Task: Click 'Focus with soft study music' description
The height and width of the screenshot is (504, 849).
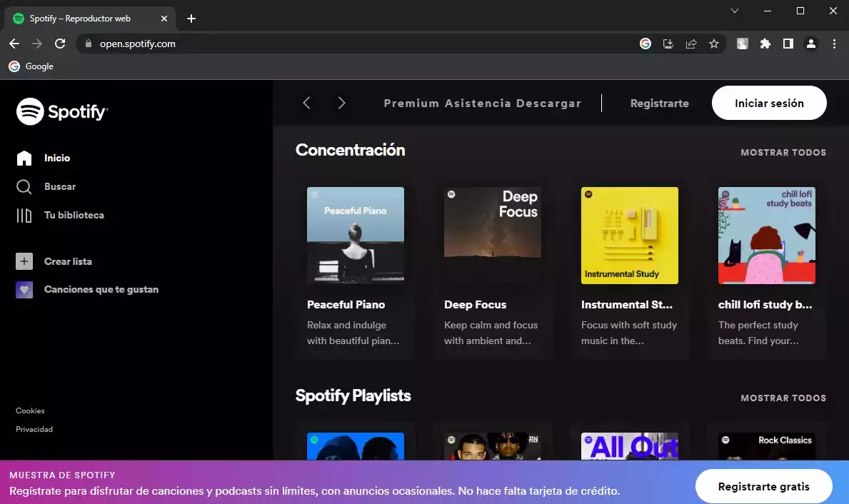Action: (628, 333)
